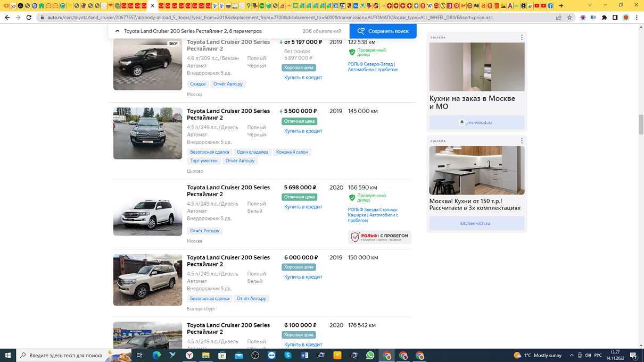Open Отчёт Авто.ру for the white 2020 car
This screenshot has height=362, width=644.
pos(204,231)
